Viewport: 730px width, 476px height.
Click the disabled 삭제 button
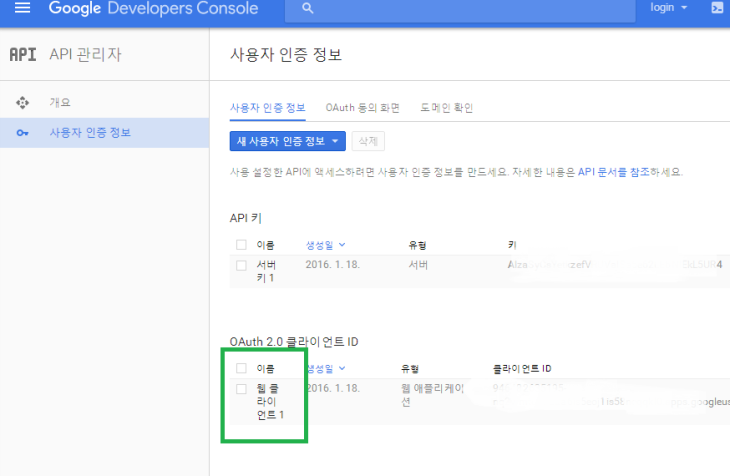coord(369,140)
